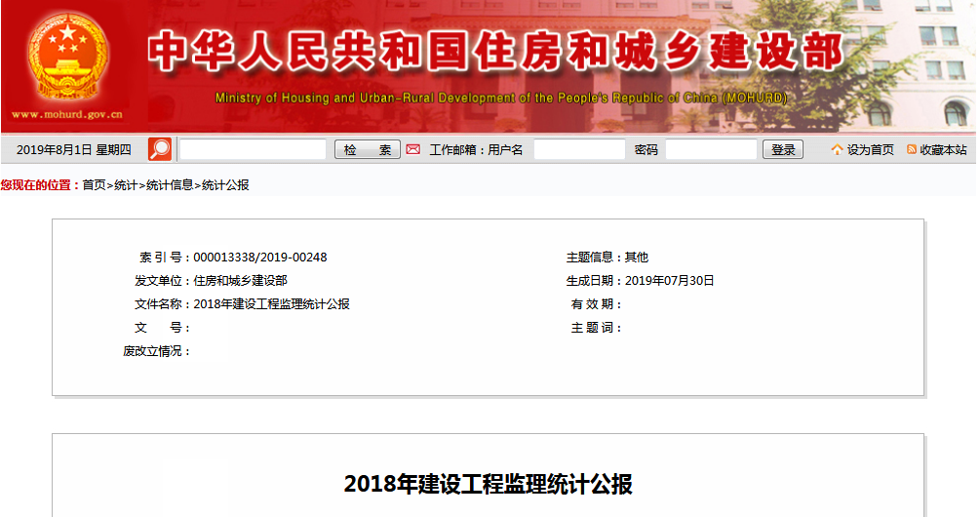Open 首页 in the breadcrumb
Viewport: 980px width, 517px height.
pyautogui.click(x=95, y=185)
